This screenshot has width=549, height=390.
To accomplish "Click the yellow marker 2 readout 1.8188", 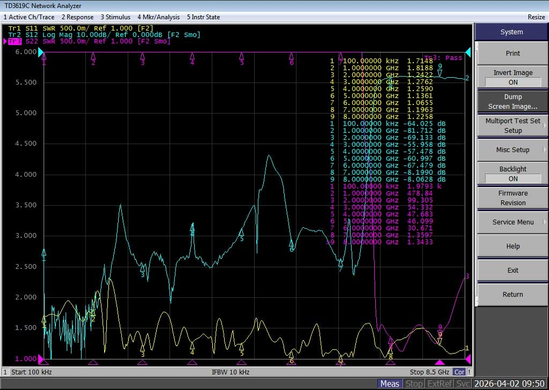I will coord(420,68).
